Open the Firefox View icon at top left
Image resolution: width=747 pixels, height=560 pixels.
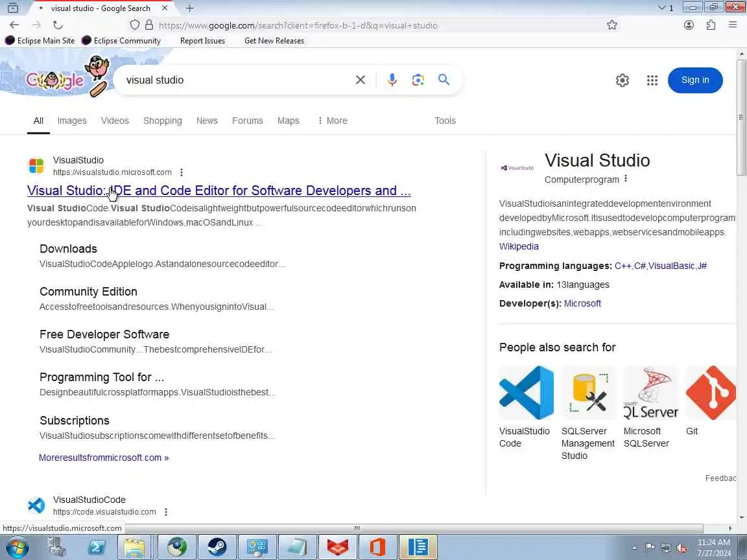pyautogui.click(x=13, y=8)
